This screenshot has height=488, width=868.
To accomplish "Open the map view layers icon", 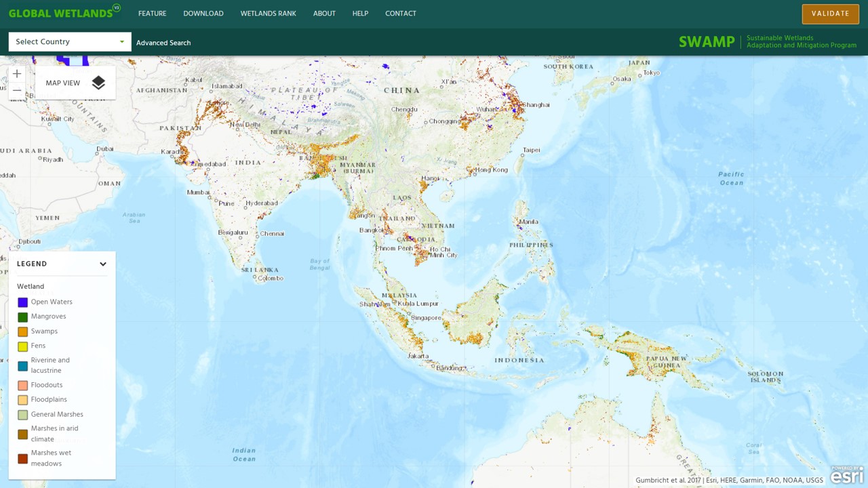I will tap(98, 83).
